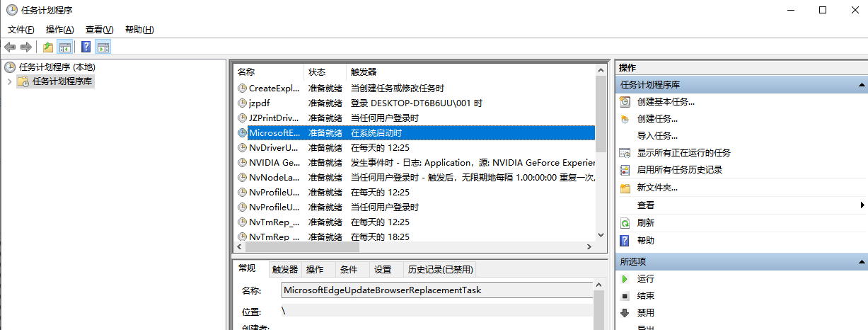Click the clock icon of NvDriverU task

pyautogui.click(x=242, y=148)
